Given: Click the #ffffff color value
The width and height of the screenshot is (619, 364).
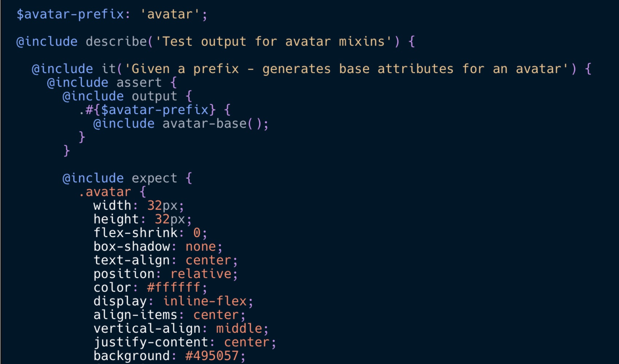Looking at the screenshot, I should coord(174,288).
